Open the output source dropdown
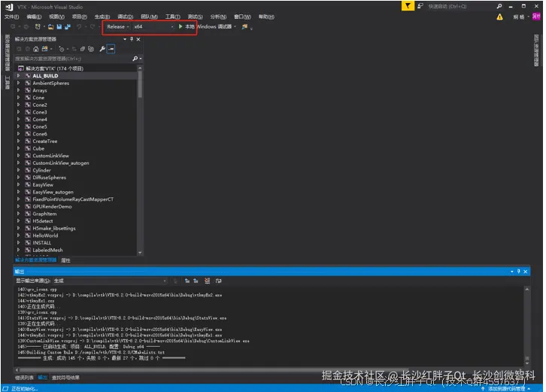Viewport: 546px width, 392px height. 110,281
